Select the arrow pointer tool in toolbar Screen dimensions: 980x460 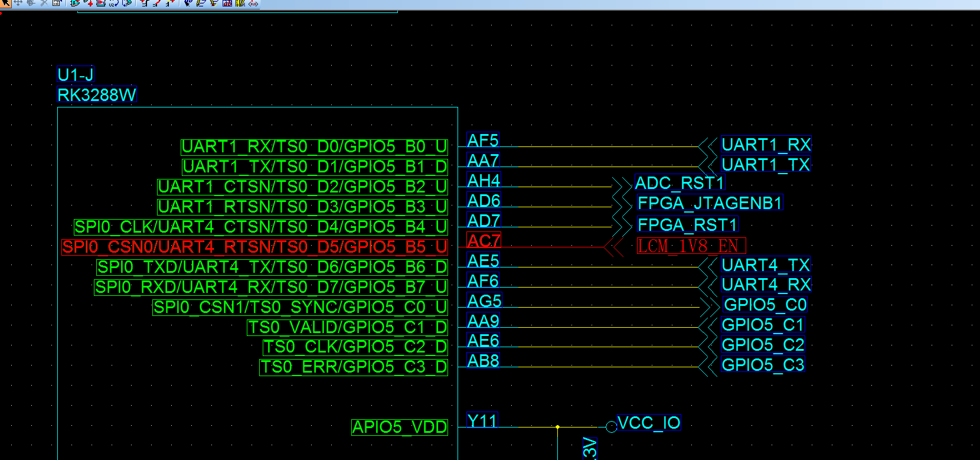5,3
